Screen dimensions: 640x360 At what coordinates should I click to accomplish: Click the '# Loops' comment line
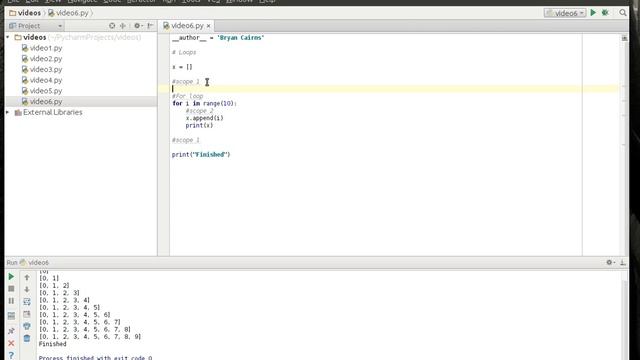[184, 52]
